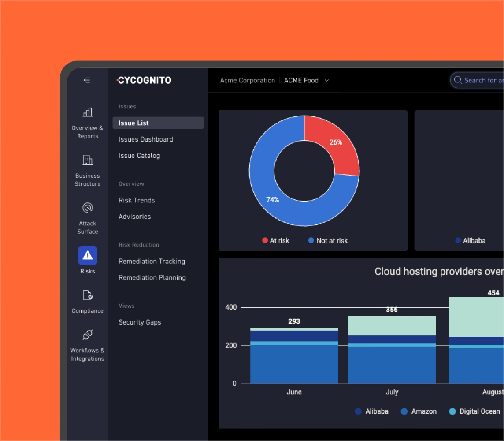Toggle the 'At risk' legend entry
504x441 pixels.
275,240
